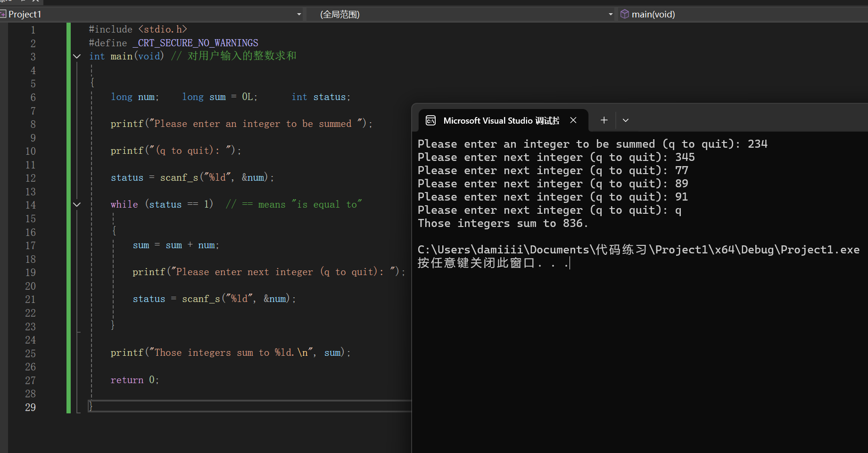Collapse the main(void) function block
The width and height of the screenshot is (868, 453).
pos(77,57)
